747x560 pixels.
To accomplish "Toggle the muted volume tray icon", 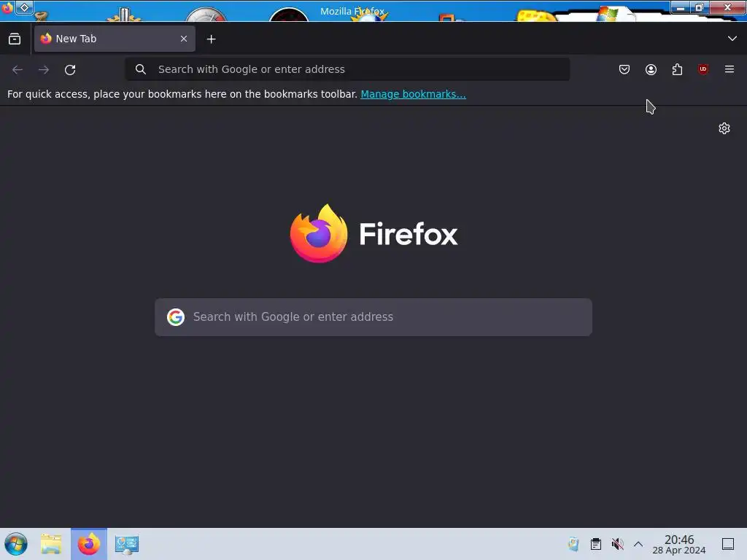I will click(x=617, y=544).
